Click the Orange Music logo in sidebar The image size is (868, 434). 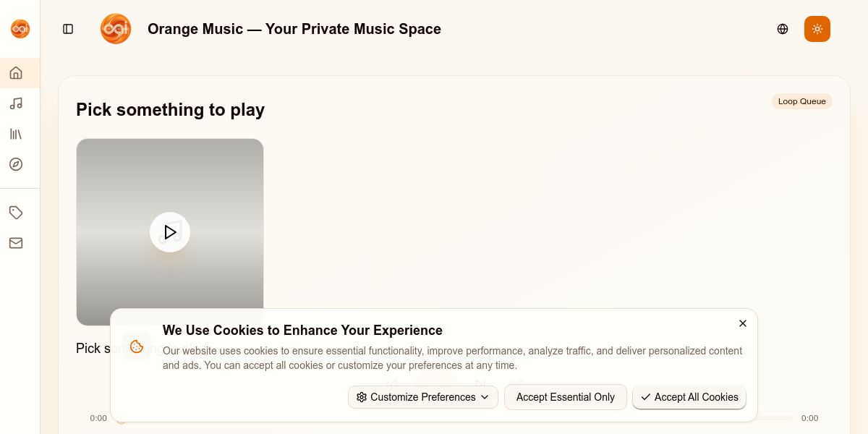coord(20,29)
